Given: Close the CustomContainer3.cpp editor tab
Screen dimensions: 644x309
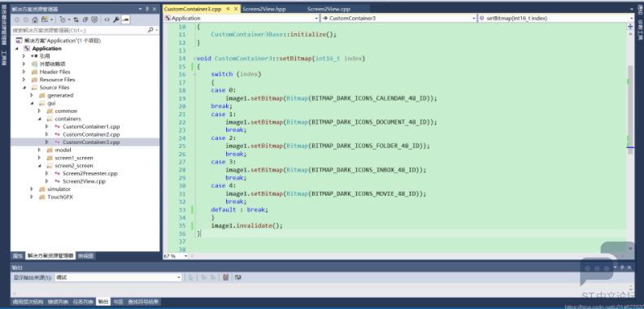Looking at the screenshot, I should (x=235, y=9).
